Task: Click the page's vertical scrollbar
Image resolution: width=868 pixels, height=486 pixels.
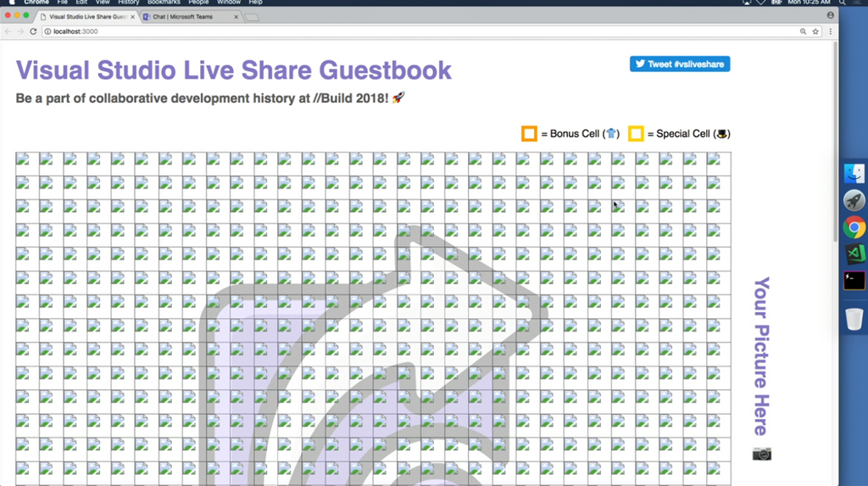Action: [835, 142]
